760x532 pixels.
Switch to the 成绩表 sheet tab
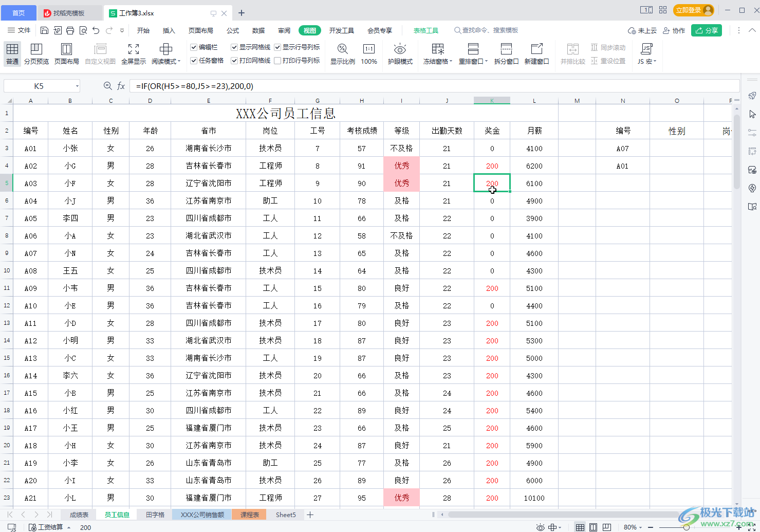pyautogui.click(x=79, y=515)
